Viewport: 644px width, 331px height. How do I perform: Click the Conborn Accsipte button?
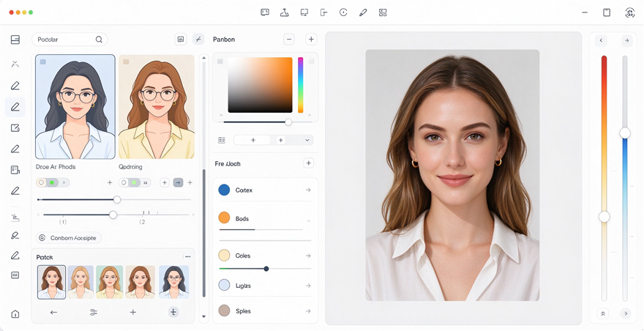69,238
